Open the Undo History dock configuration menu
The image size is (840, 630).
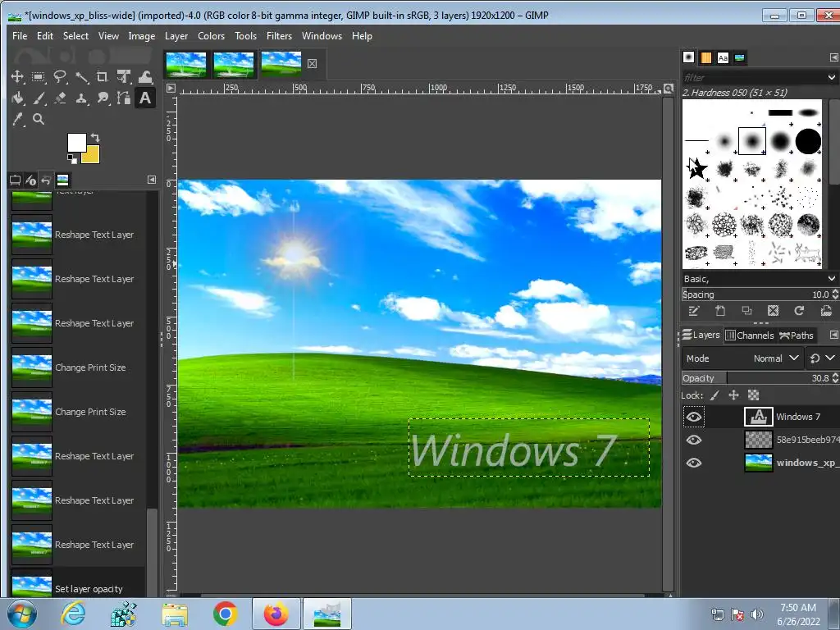[x=152, y=180]
